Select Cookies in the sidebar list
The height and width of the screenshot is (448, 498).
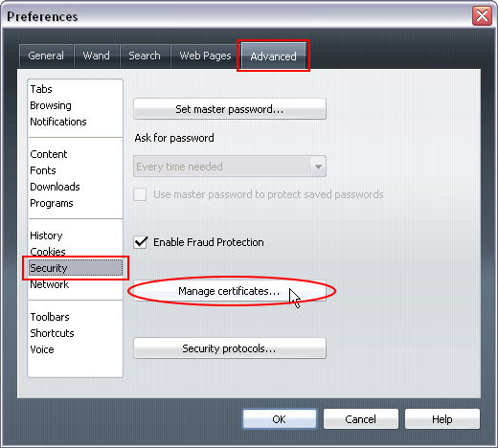[x=48, y=252]
